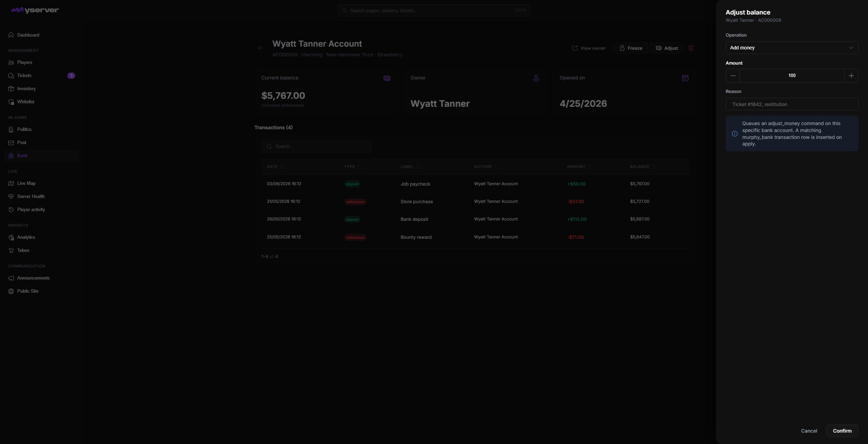The width and height of the screenshot is (868, 444).
Task: Open the Operation dropdown set to Add money
Action: 792,48
